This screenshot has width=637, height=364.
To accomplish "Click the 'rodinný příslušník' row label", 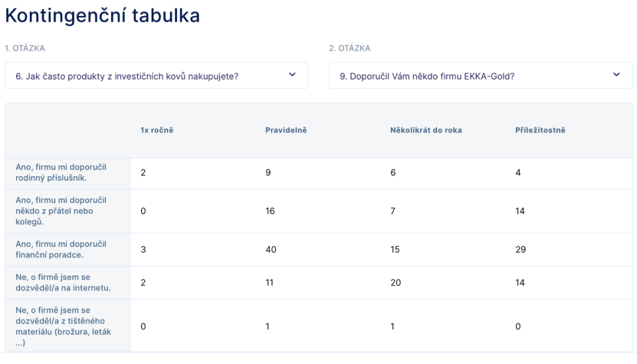I will [x=61, y=172].
